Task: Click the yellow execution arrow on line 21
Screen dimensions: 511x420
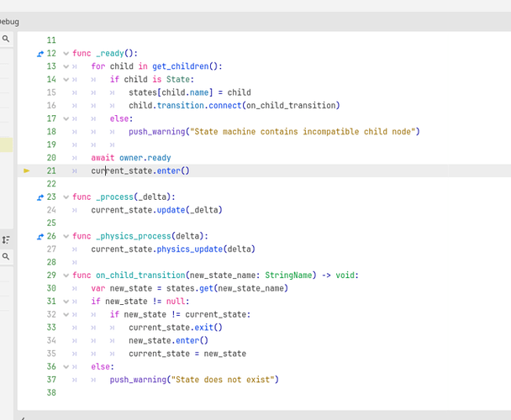Action: (27, 171)
